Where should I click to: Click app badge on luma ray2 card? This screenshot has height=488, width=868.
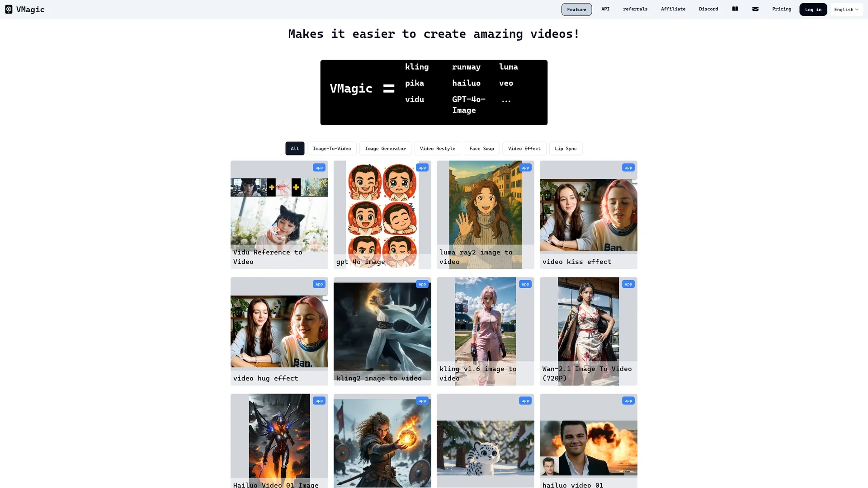tap(525, 168)
